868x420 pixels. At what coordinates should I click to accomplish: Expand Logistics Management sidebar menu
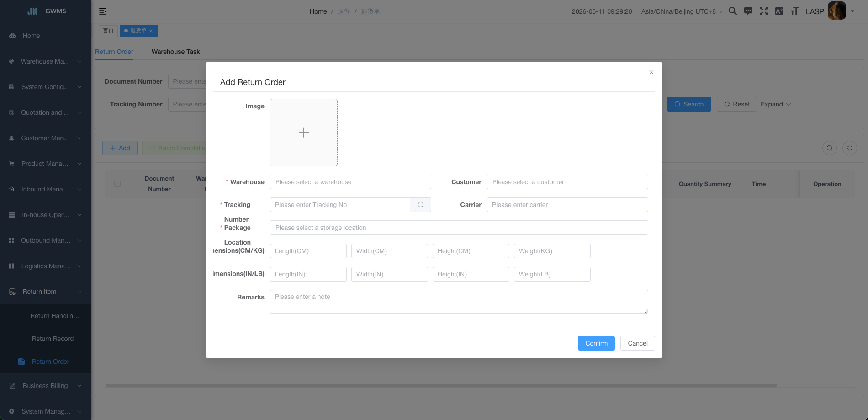click(x=46, y=266)
